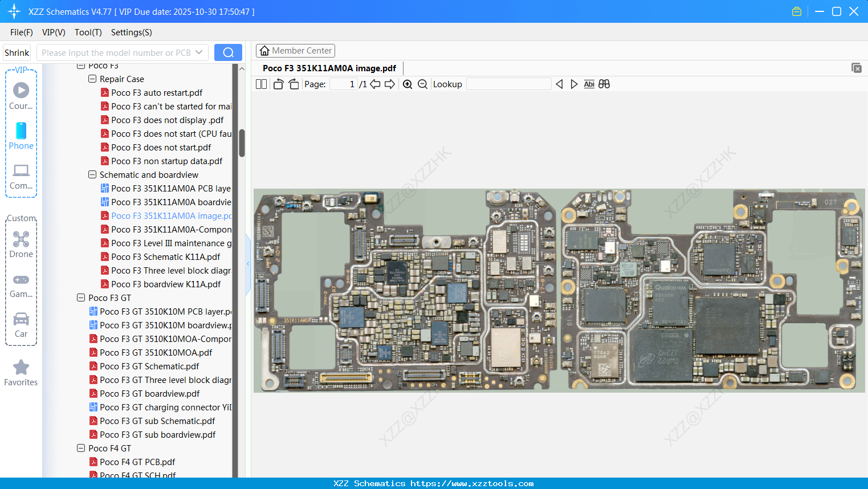Rotate the PDF clockwise

[294, 84]
